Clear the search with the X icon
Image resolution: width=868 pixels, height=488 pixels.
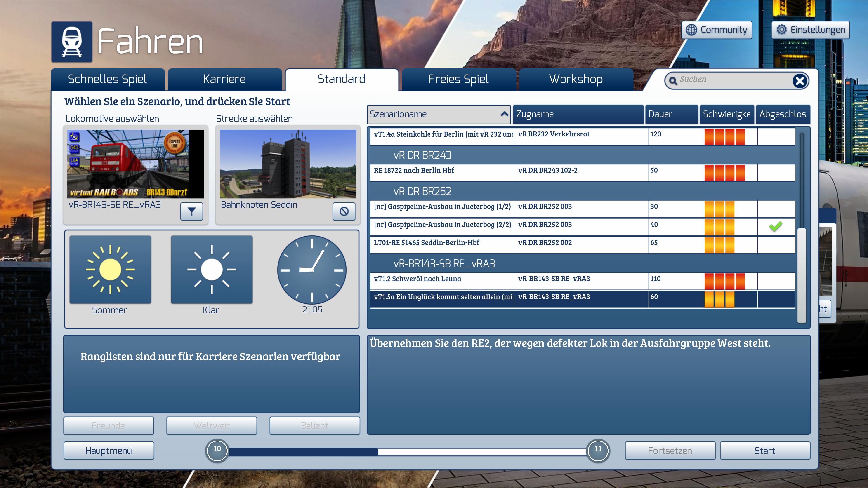click(x=800, y=81)
